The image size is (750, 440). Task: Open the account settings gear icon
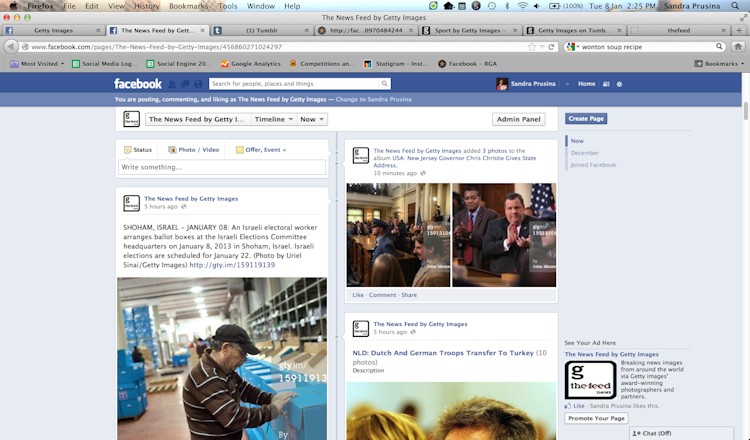pos(619,84)
